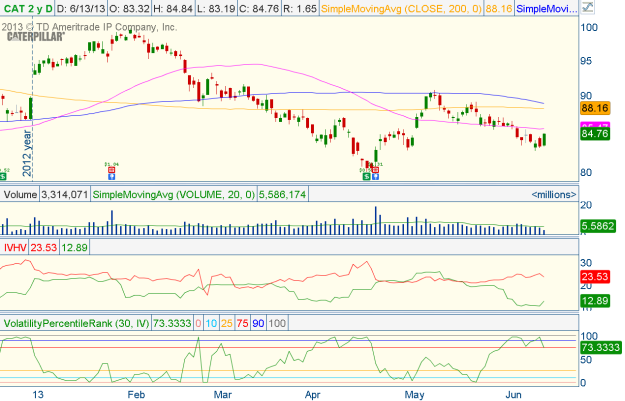The width and height of the screenshot is (625, 401).
Task: Select the CAT 2 y D symbol label
Action: (27, 8)
